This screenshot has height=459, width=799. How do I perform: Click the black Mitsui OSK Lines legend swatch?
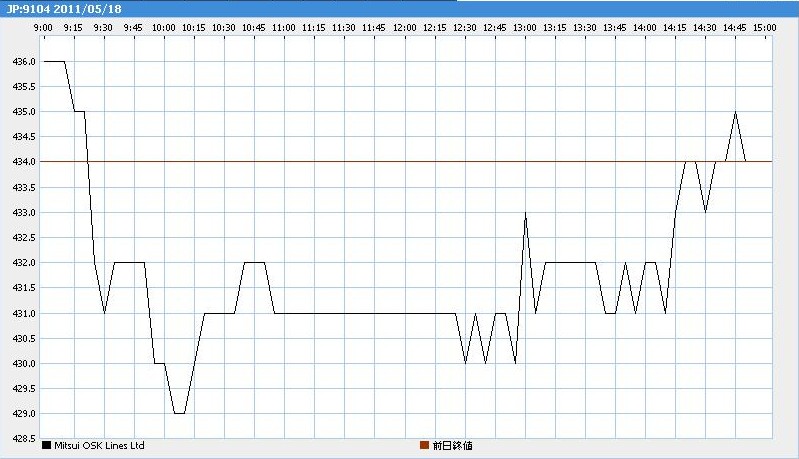[x=46, y=445]
